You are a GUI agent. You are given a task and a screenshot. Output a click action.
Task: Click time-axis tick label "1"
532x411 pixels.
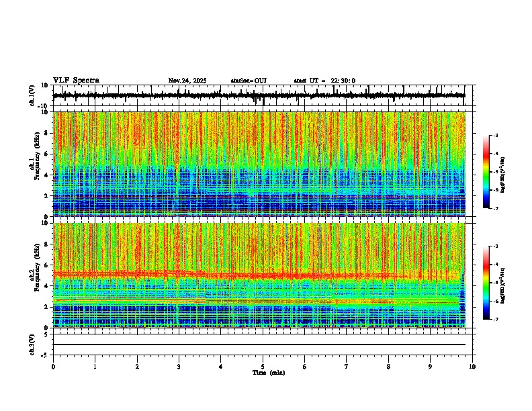(95, 367)
